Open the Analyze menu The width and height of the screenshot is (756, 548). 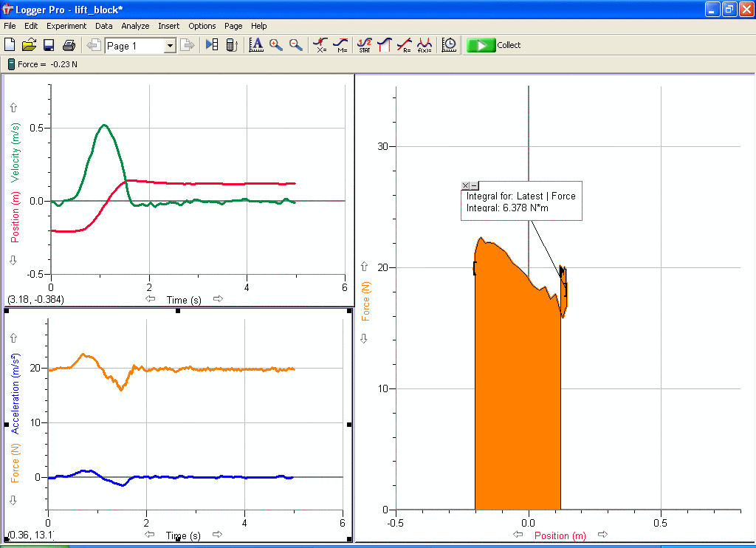(135, 26)
